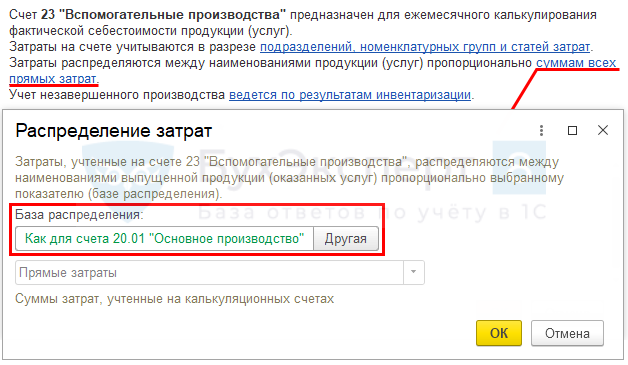The image size is (628, 365).
Task: Click bold text 23 "Вспомогательные производства"
Action: pyautogui.click(x=163, y=15)
